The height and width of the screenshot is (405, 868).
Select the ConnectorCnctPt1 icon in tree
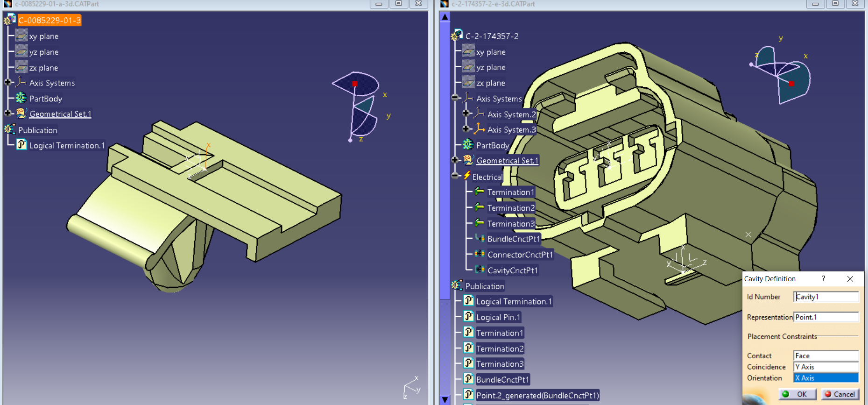(480, 254)
